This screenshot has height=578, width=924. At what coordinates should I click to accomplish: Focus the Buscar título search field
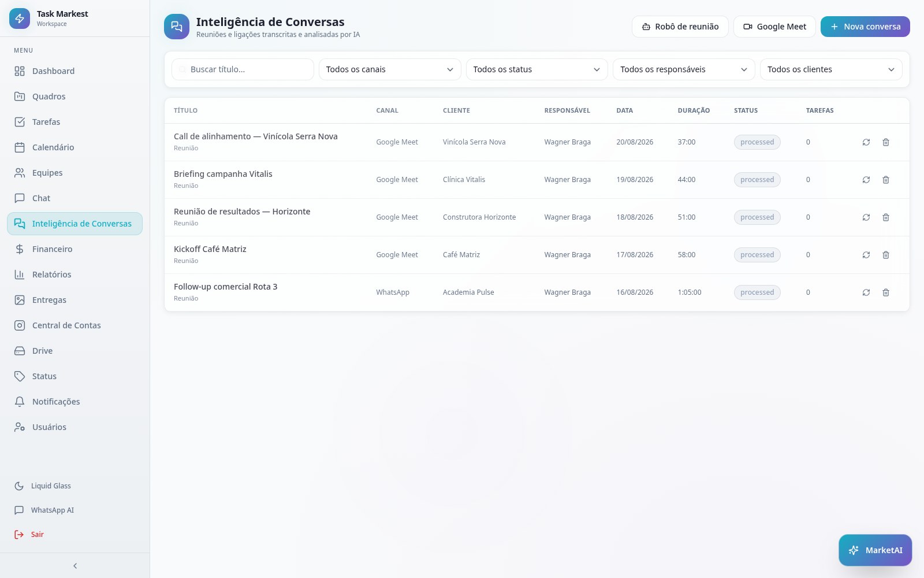point(243,69)
